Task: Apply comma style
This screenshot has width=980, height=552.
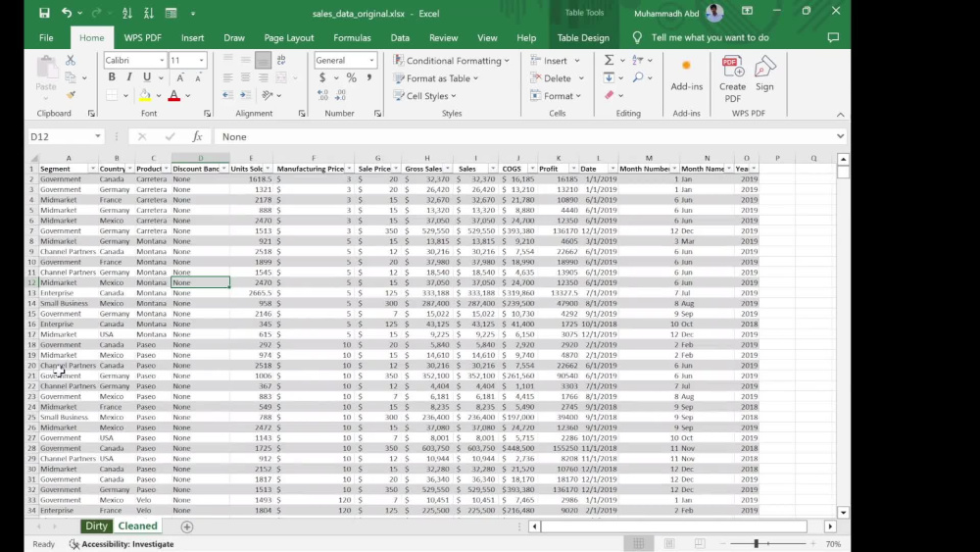Action: (368, 77)
